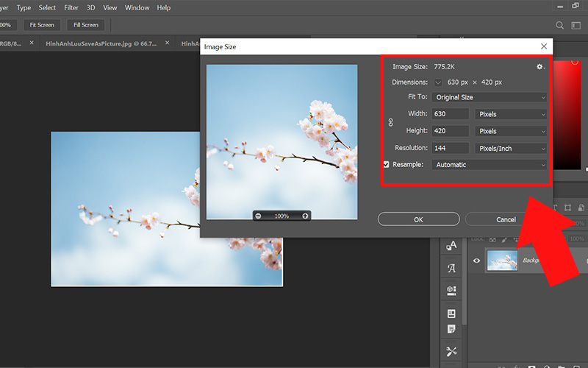Image resolution: width=588 pixels, height=368 pixels.
Task: Open the Fit To Original Size dropdown
Action: (490, 97)
